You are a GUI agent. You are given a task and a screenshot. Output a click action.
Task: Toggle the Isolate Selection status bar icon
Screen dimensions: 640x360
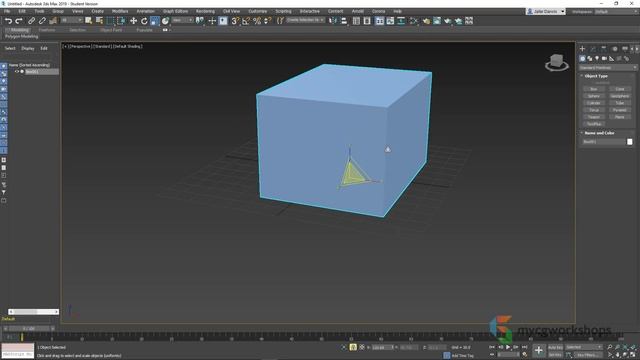point(344,347)
